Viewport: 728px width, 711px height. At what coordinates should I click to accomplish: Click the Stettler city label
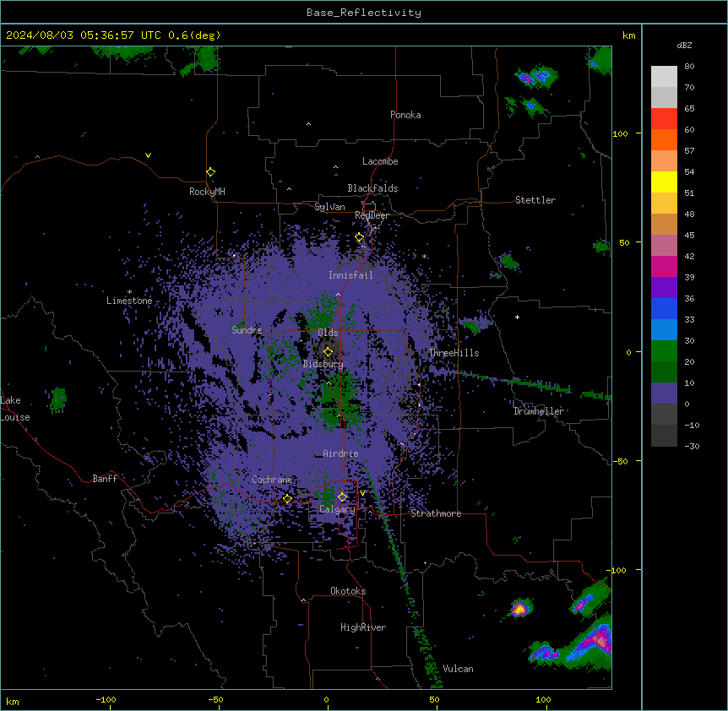(535, 200)
